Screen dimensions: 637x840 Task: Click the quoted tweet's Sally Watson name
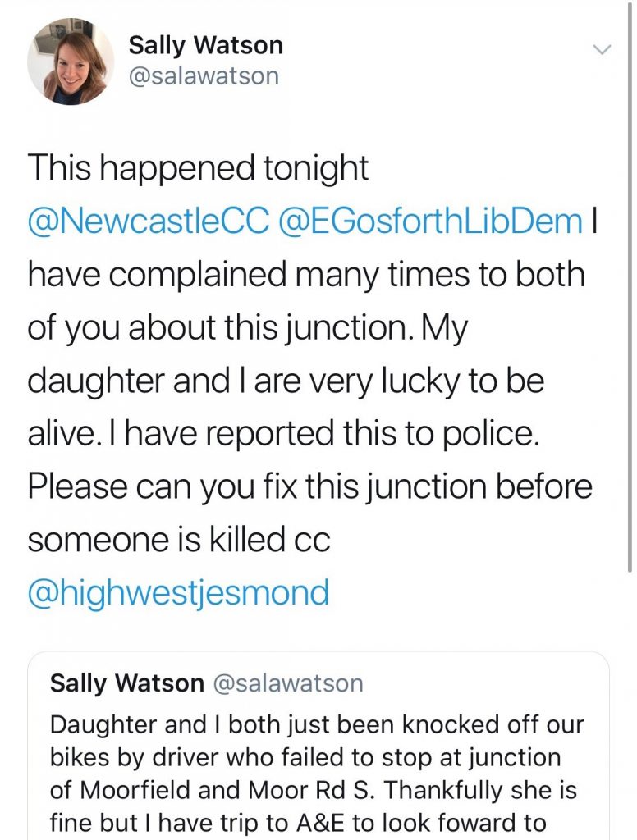coord(126,683)
